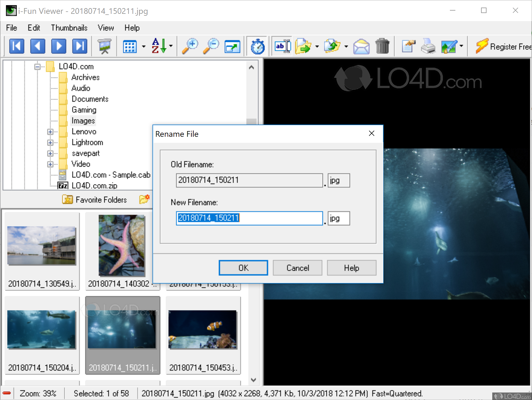Expand the Lenovo folder

point(50,132)
